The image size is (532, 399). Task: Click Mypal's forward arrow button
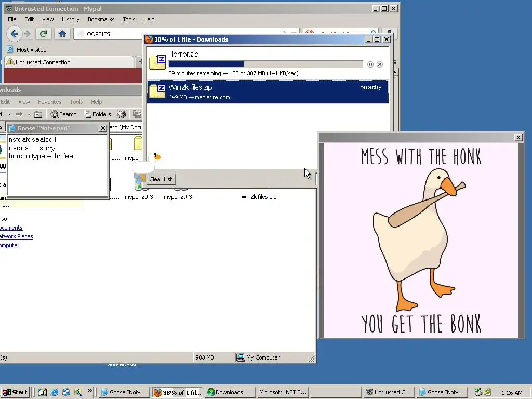click(x=28, y=34)
